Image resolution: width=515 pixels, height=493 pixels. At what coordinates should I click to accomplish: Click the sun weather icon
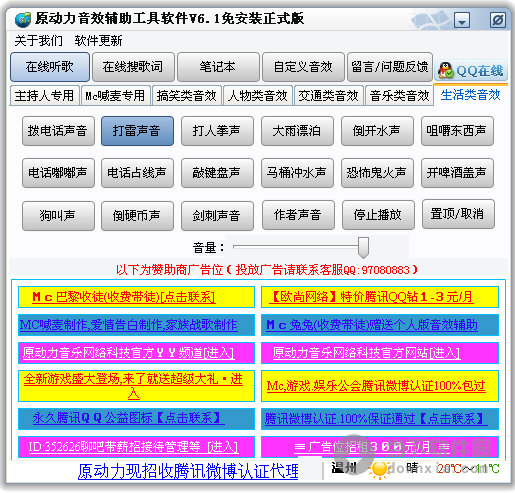click(379, 470)
